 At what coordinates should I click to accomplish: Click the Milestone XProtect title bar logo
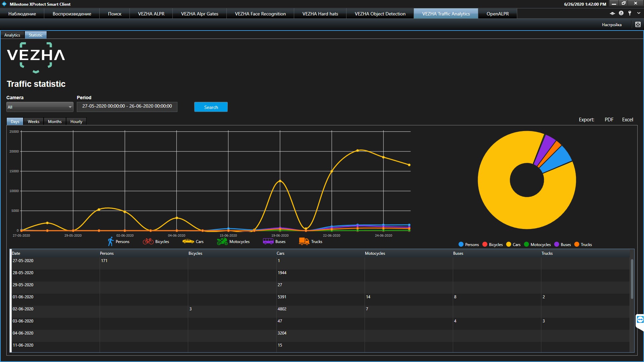(4, 4)
